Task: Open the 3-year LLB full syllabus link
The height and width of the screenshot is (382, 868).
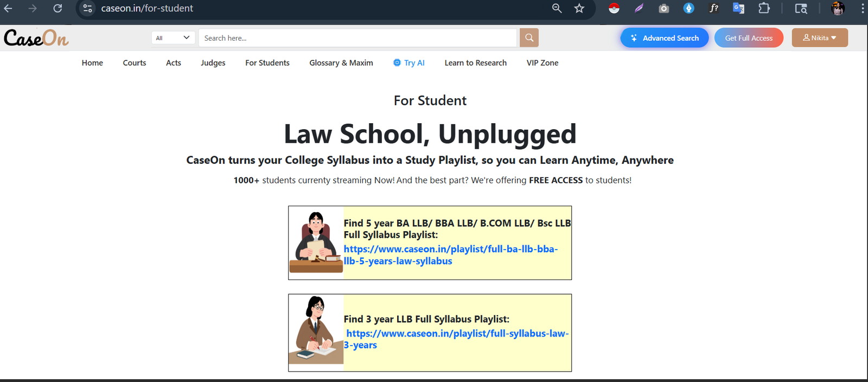Action: (x=456, y=339)
